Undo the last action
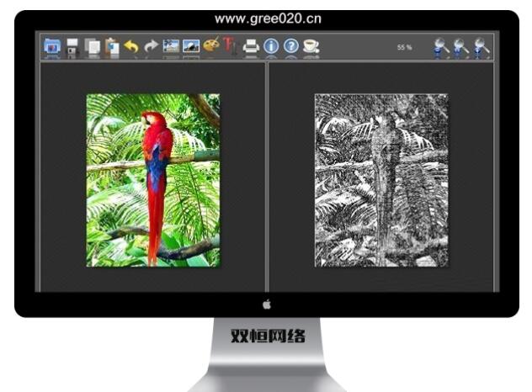532x392 pixels. (x=131, y=47)
